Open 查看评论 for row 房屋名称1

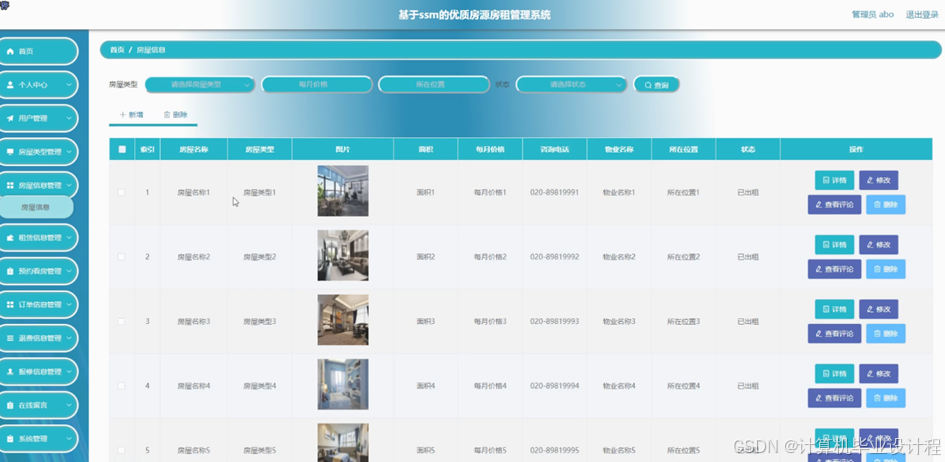tap(835, 205)
